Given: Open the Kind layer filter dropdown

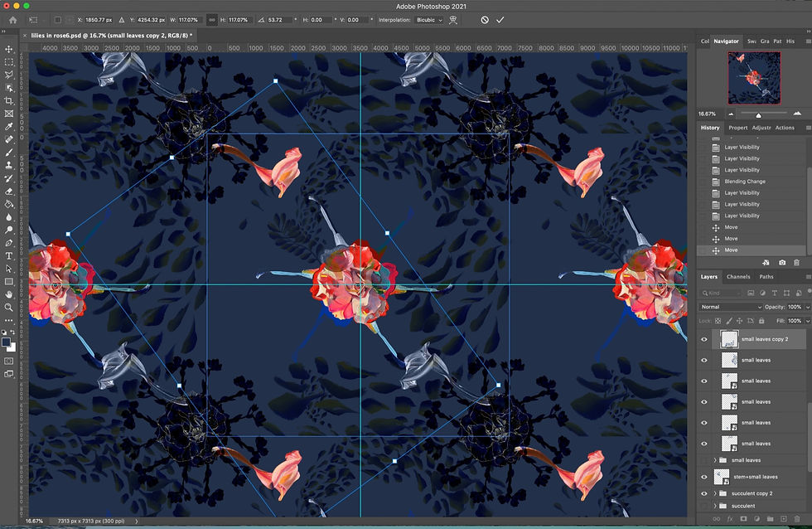Looking at the screenshot, I should 722,293.
